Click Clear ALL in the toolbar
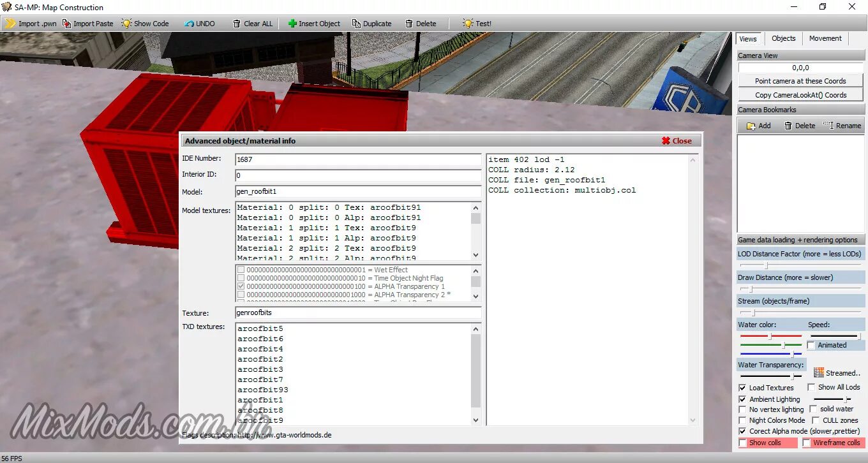 pos(253,24)
